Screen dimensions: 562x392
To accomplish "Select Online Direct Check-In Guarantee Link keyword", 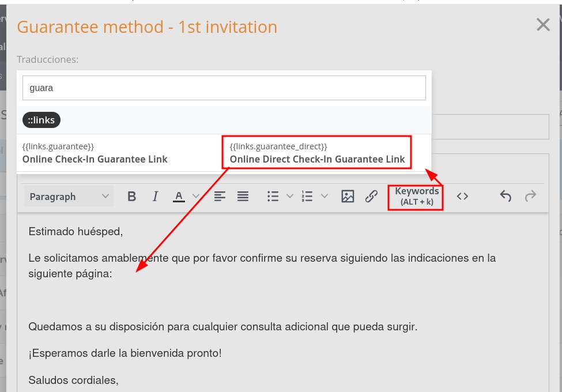I will click(317, 153).
